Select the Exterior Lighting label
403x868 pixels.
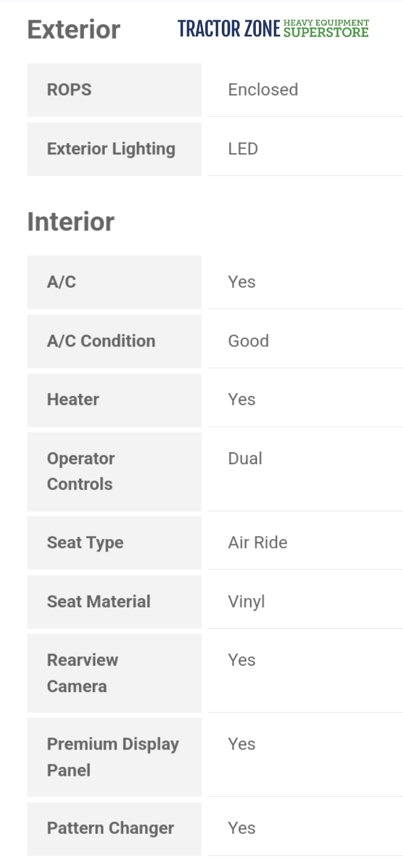(x=111, y=149)
